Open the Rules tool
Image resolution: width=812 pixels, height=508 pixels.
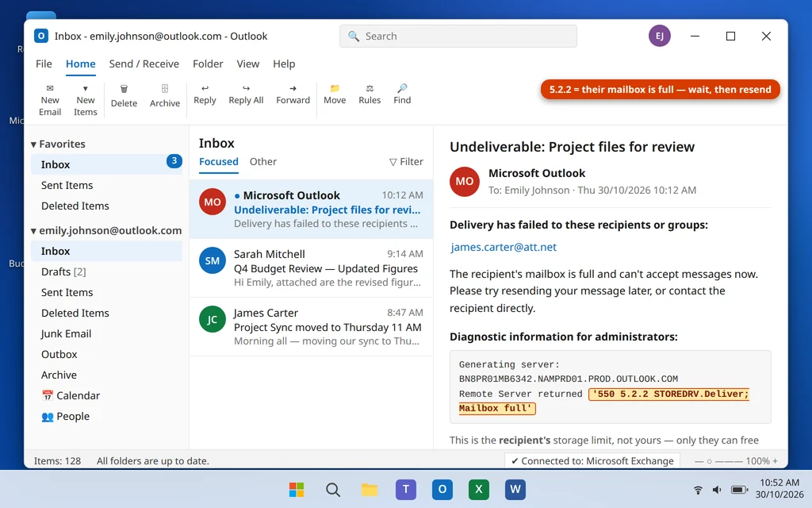tap(370, 95)
